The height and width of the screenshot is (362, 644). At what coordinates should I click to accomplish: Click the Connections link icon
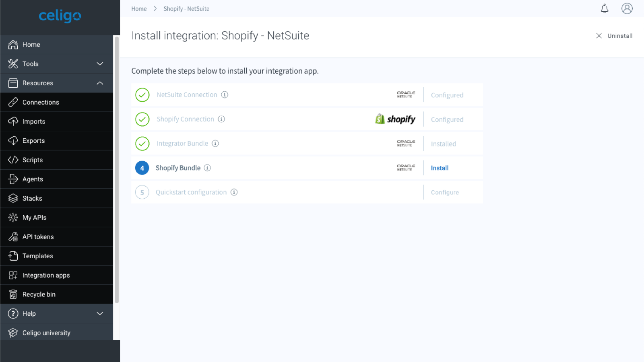coord(13,102)
